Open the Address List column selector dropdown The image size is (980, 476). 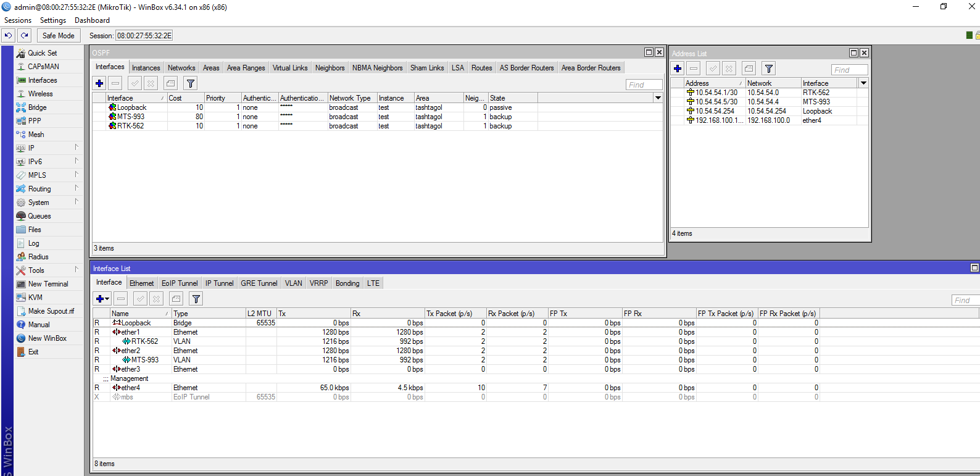(863, 83)
